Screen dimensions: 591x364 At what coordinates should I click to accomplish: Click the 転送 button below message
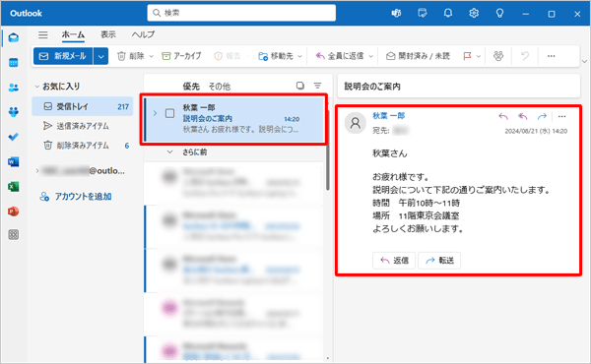click(439, 261)
